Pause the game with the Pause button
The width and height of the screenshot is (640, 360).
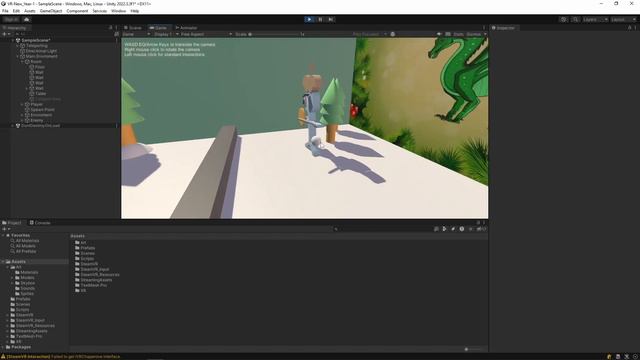pos(320,19)
